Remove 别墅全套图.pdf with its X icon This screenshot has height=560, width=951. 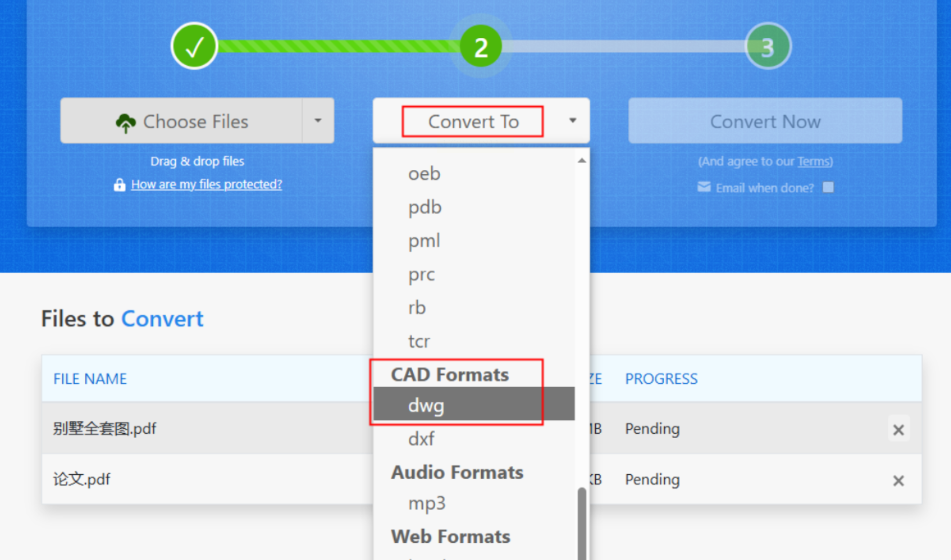pos(898,430)
